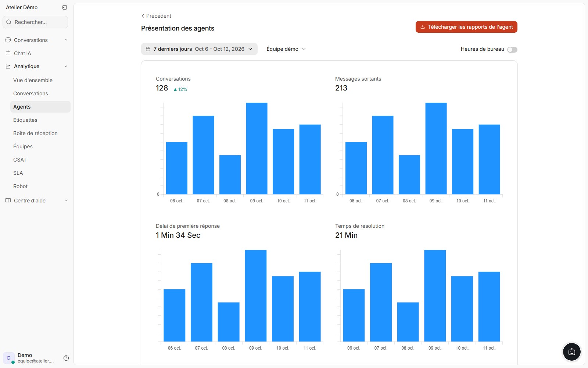Click the Atelier Démo workspace name
The image size is (588, 368).
[22, 7]
